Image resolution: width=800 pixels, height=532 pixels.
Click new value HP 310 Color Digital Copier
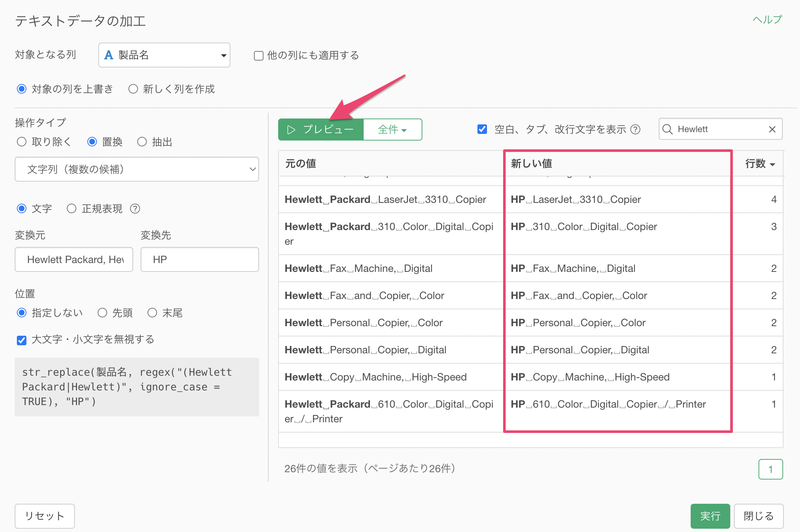point(584,227)
